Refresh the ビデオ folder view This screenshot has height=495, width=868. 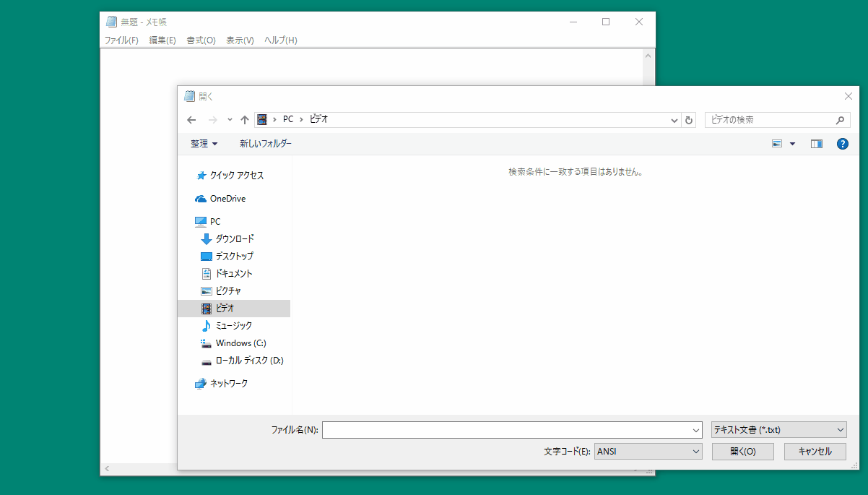[689, 120]
